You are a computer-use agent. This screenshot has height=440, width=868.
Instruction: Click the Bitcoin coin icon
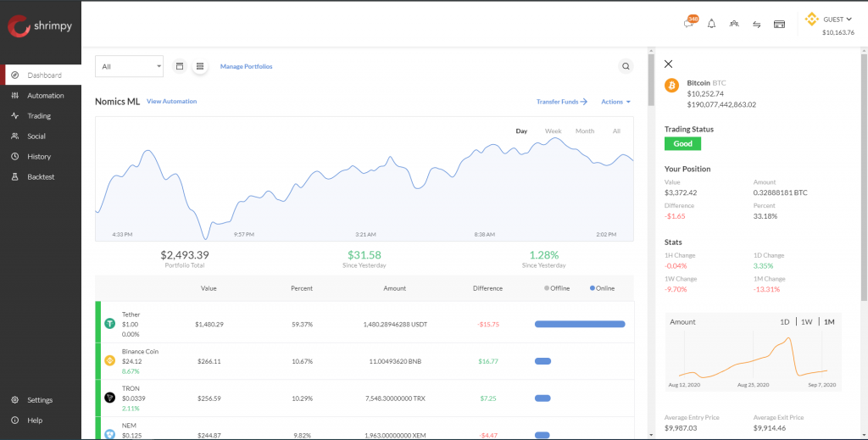(x=671, y=86)
